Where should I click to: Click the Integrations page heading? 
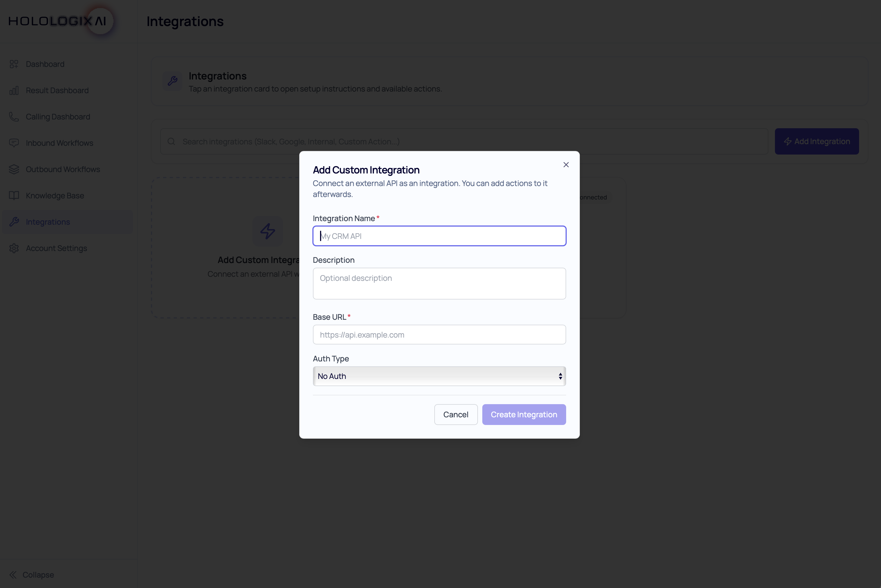tap(185, 21)
